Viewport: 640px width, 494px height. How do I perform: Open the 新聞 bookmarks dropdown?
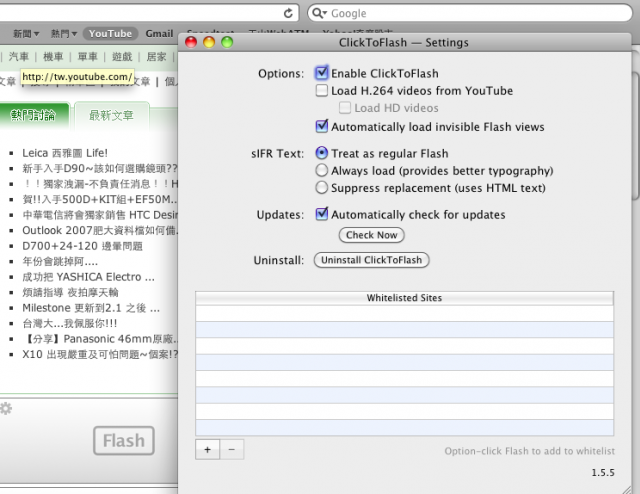(x=26, y=34)
